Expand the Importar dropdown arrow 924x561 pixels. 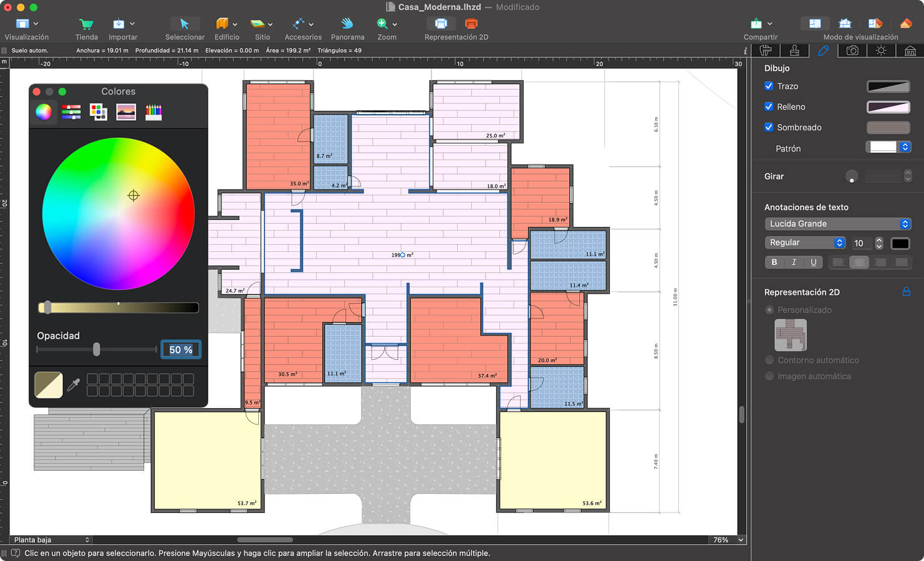(x=132, y=24)
